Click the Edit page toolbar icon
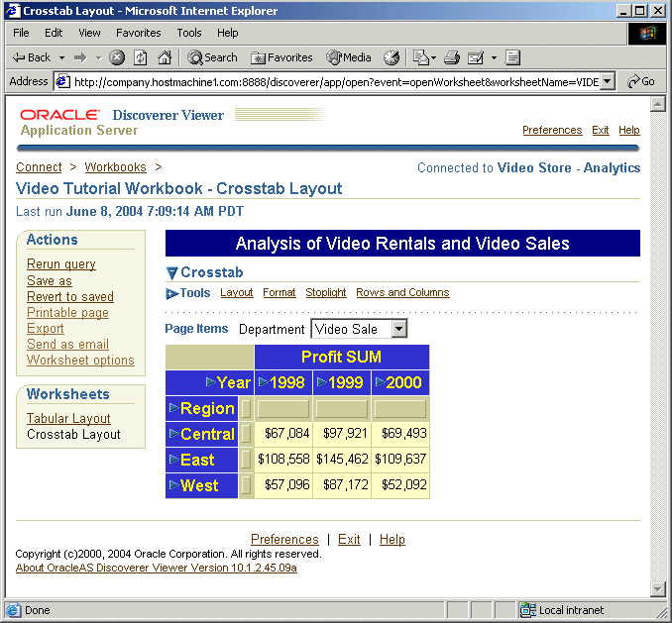This screenshot has height=623, width=672. click(476, 57)
